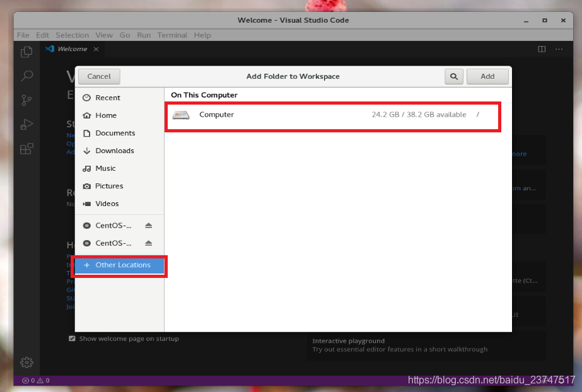This screenshot has height=392, width=582.
Task: Select Downloads in the sidebar
Action: tap(120, 151)
